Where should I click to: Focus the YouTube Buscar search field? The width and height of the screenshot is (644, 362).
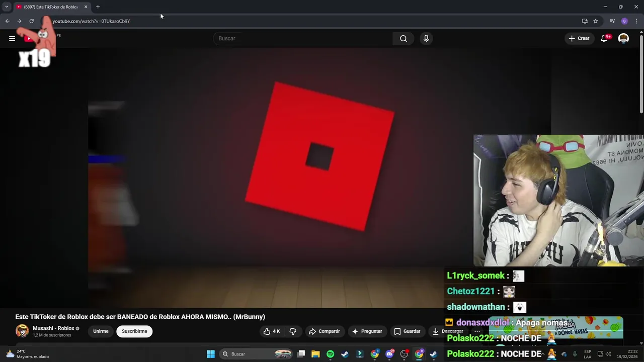[303, 38]
